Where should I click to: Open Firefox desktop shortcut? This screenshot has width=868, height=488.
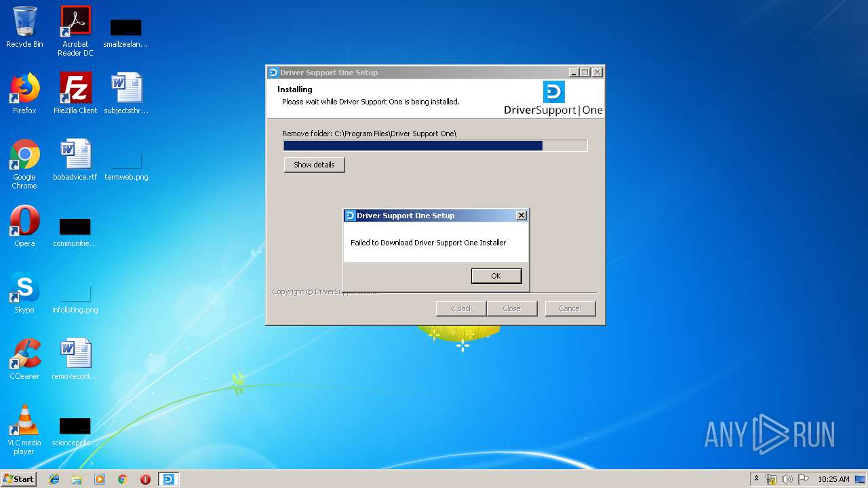click(x=24, y=94)
